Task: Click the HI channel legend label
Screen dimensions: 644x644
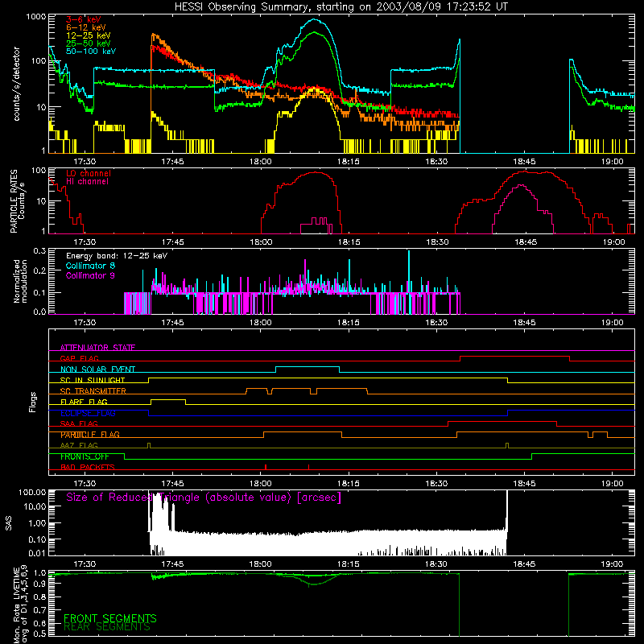Action: 87,182
